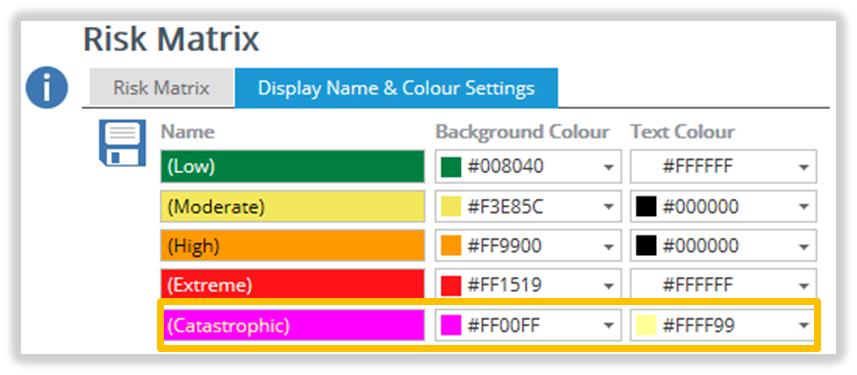The image size is (857, 375).
Task: Open background colour dropdown arrow for #FF00FF
Action: coord(608,326)
